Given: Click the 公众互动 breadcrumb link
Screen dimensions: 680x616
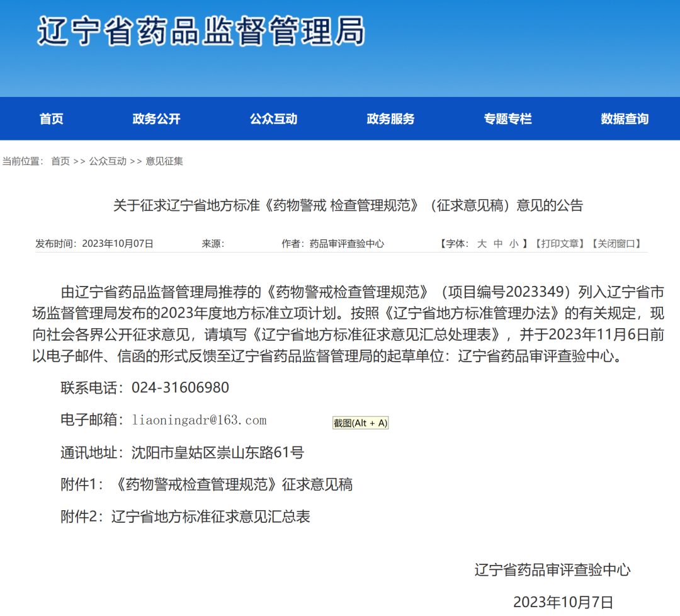Looking at the screenshot, I should [108, 161].
